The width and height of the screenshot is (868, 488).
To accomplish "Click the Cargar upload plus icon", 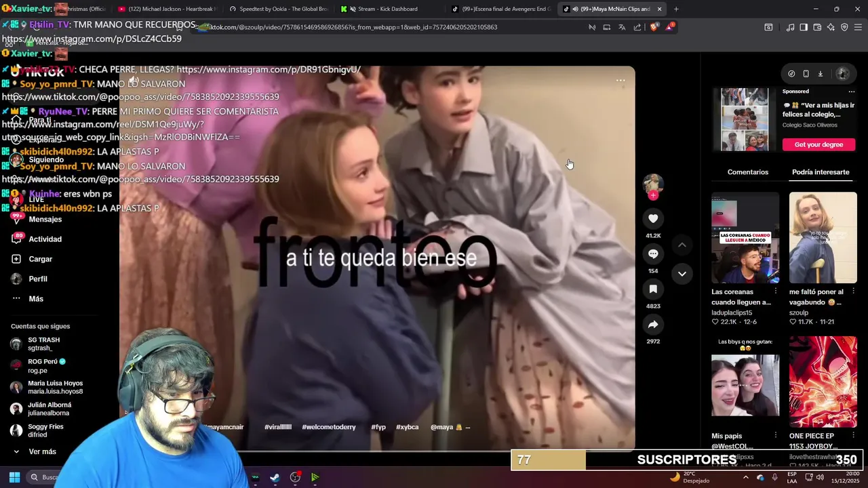I will pyautogui.click(x=16, y=259).
